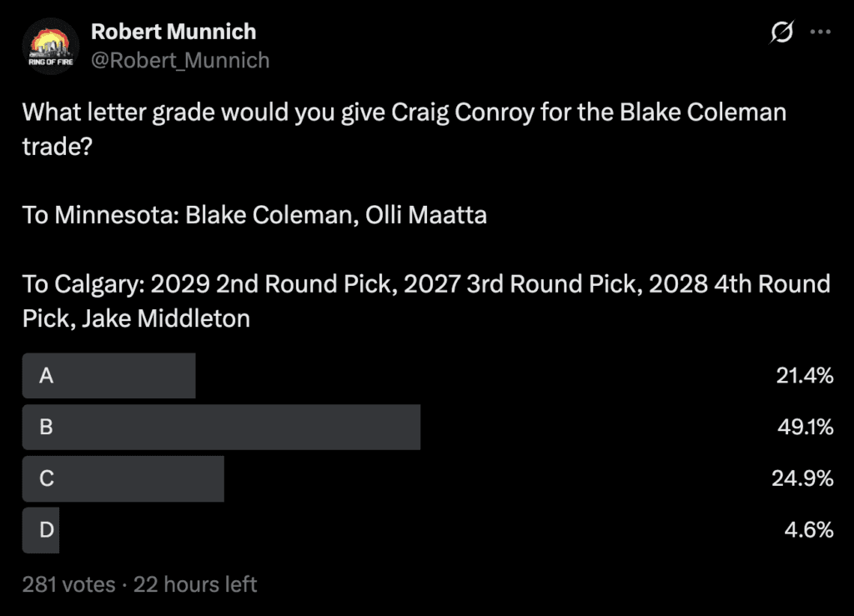The image size is (854, 616).
Task: Click the 281 votes count
Action: click(x=68, y=584)
